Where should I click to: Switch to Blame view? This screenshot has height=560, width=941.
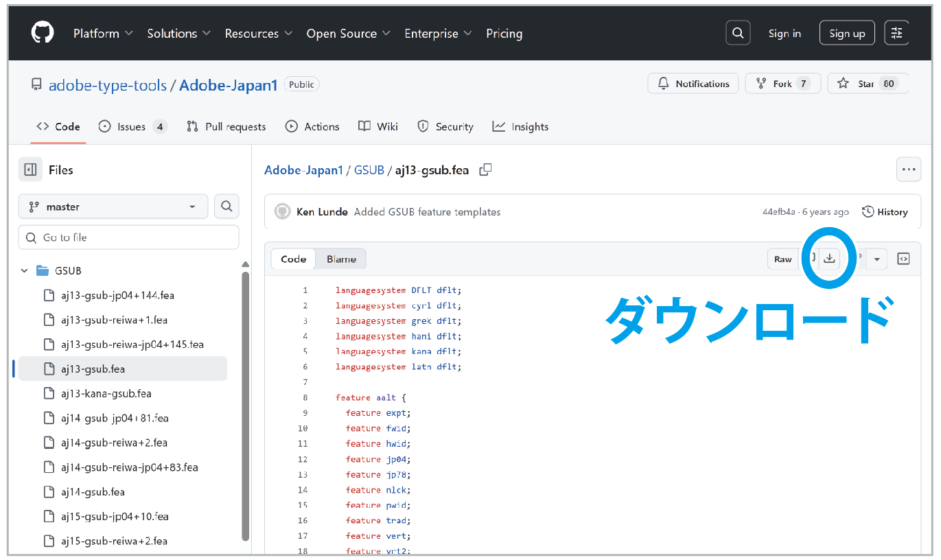[341, 259]
